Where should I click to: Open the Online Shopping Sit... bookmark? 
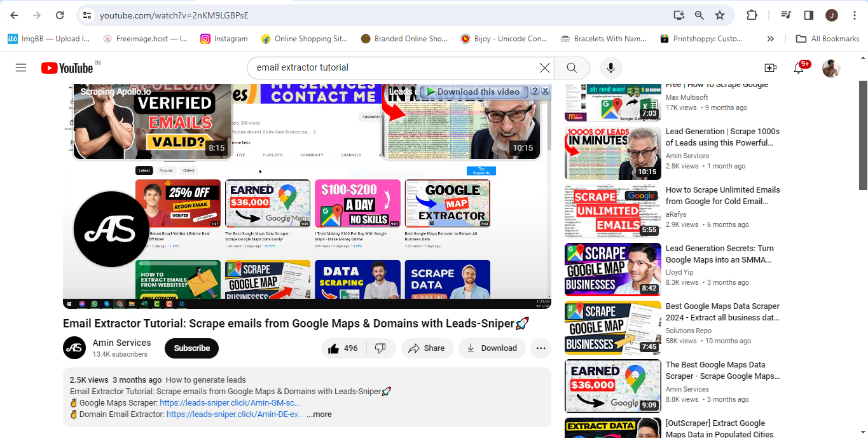point(305,39)
